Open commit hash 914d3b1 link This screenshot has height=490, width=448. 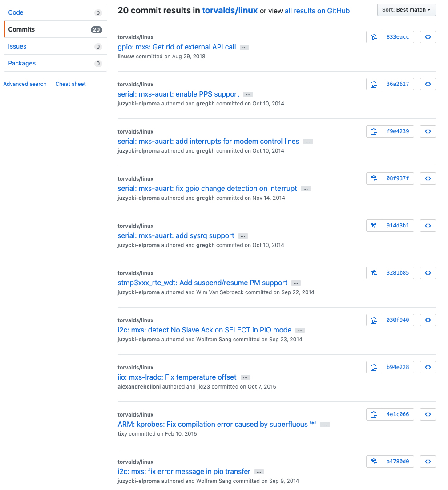tap(398, 226)
